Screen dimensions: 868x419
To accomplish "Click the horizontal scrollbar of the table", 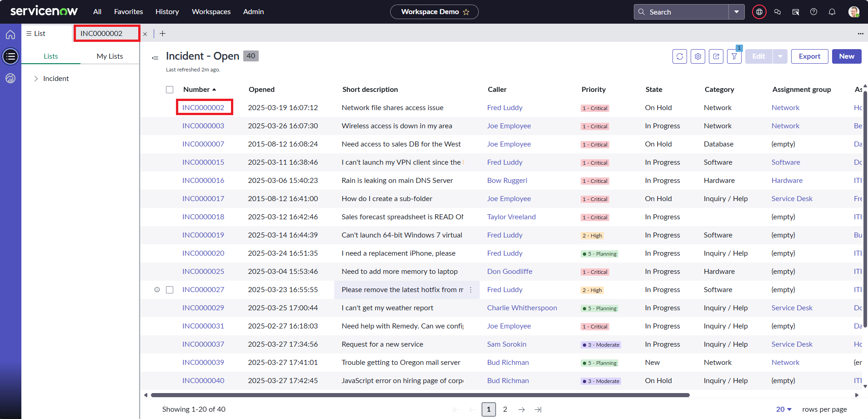I will click(x=420, y=395).
